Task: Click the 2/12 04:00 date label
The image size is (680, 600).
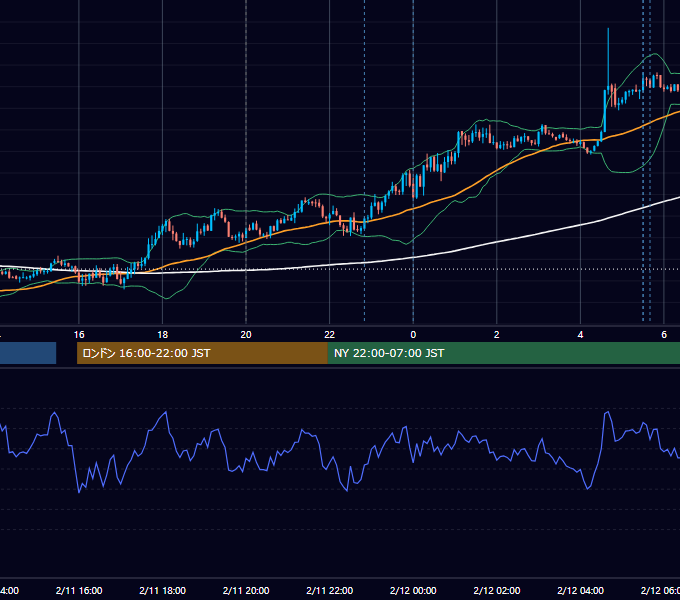Action: (x=580, y=590)
